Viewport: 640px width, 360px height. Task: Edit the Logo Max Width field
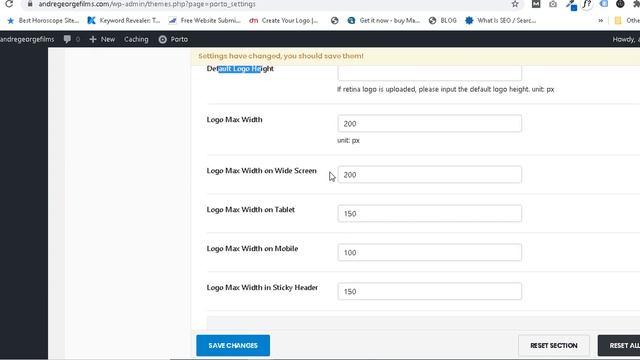(429, 123)
